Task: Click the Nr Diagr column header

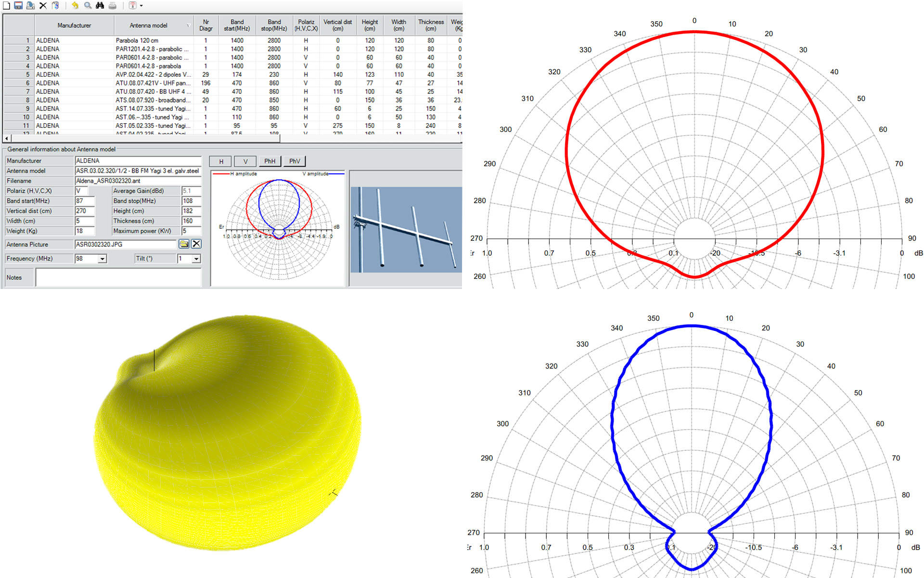Action: [206, 26]
